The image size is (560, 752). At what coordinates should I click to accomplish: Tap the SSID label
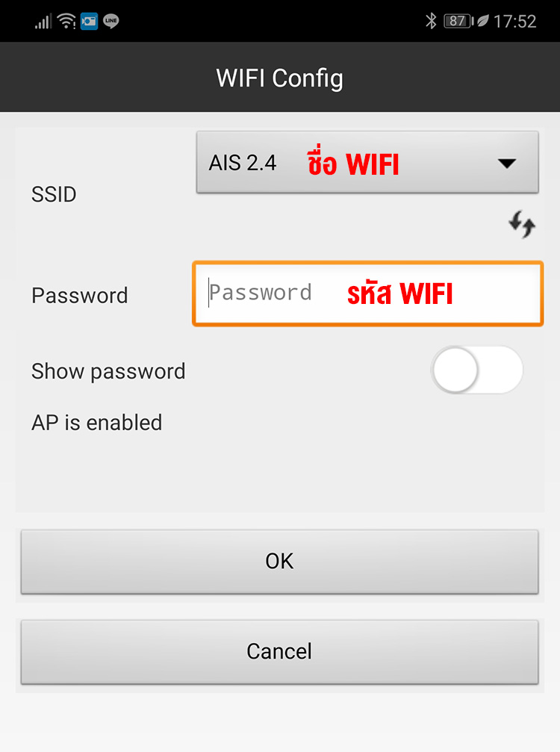pos(54,195)
